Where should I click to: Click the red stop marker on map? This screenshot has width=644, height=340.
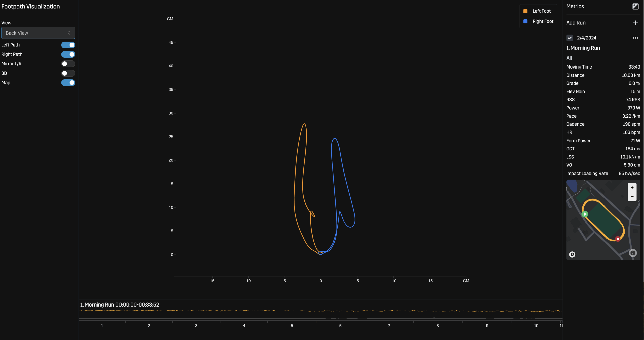tap(618, 239)
